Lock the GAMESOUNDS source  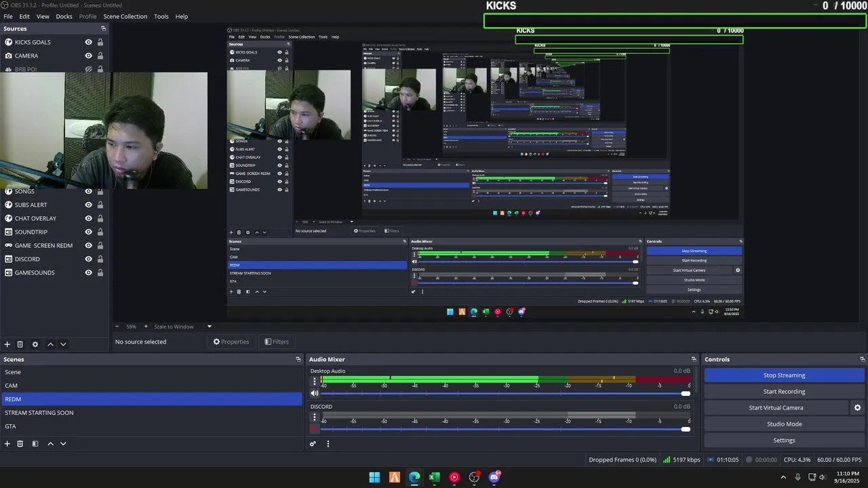(x=100, y=272)
